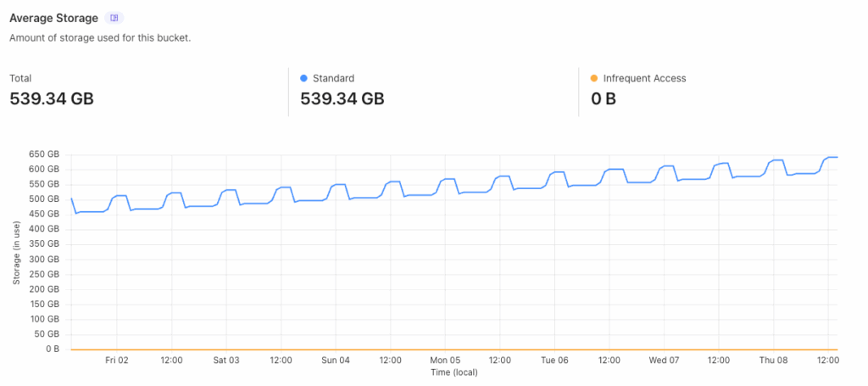Click the Time (local) axis title

[454, 372]
